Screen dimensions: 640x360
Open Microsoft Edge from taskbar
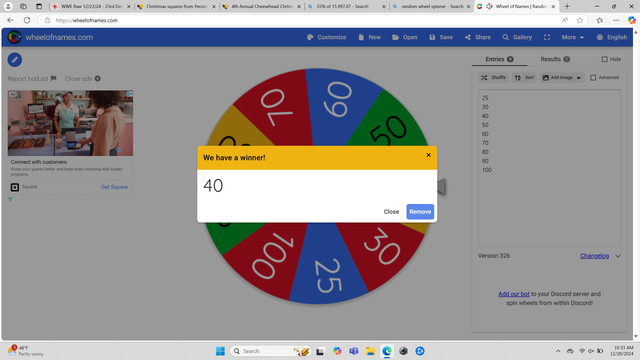(x=387, y=351)
